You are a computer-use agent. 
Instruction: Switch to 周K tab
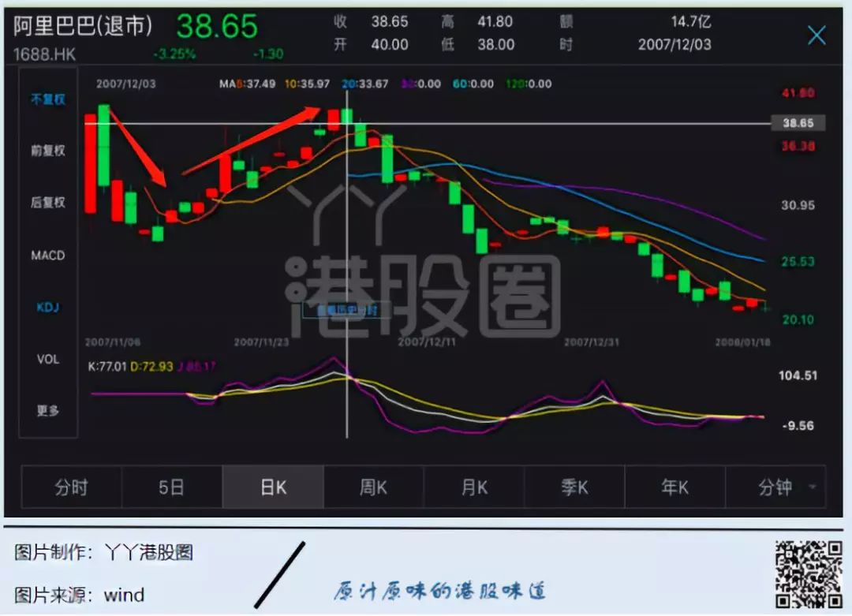[373, 487]
